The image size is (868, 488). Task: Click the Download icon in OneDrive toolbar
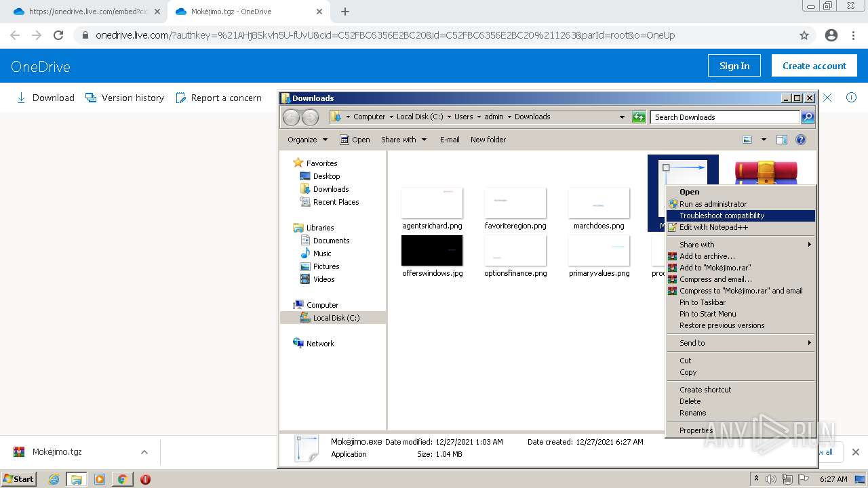tap(21, 98)
